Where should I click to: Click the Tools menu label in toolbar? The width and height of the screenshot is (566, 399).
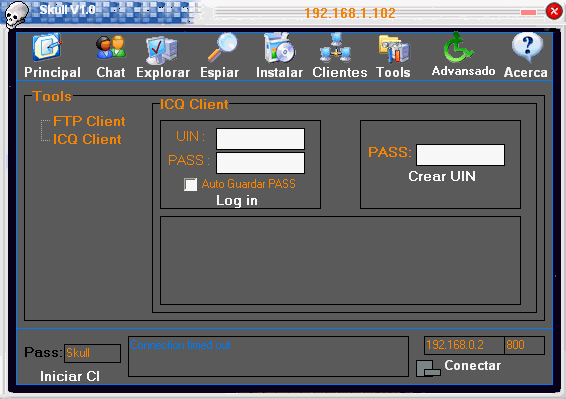pos(393,72)
